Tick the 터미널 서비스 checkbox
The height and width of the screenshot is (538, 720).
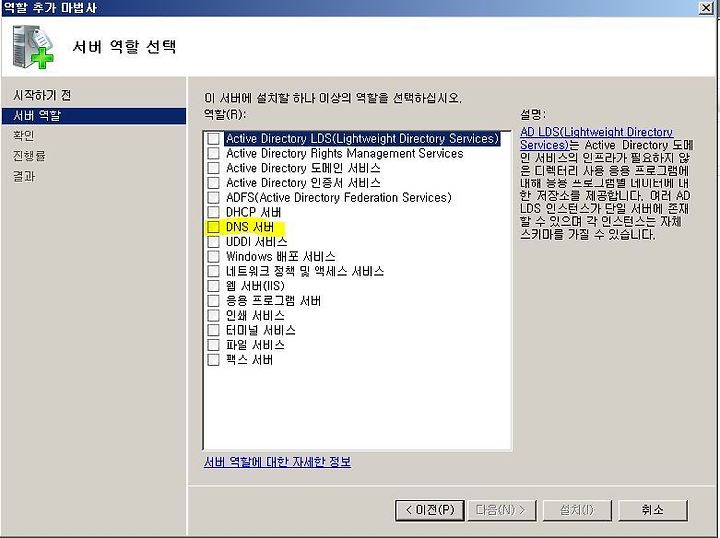(x=214, y=330)
